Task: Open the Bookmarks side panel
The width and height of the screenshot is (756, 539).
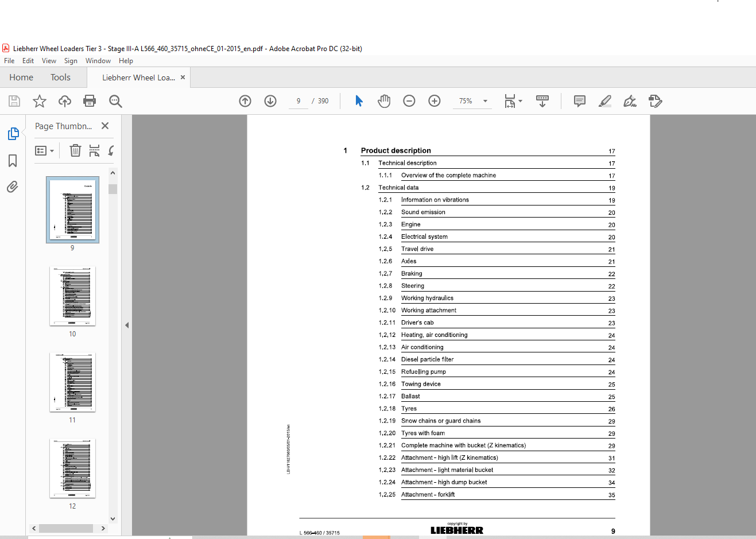Action: click(13, 161)
